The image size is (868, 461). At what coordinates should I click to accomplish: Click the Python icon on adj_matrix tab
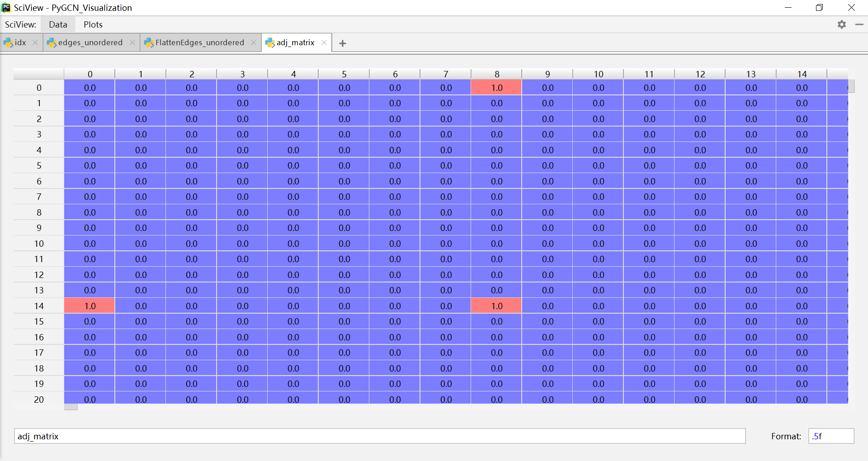pos(270,42)
